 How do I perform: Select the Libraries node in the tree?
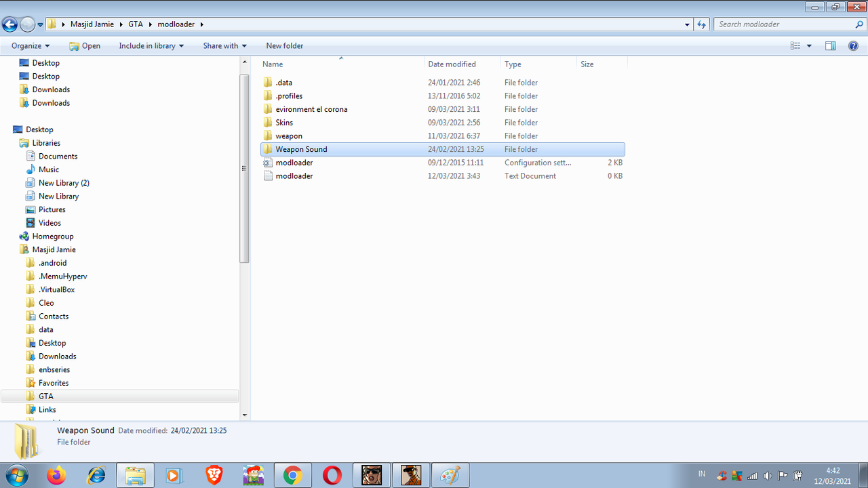click(x=46, y=143)
